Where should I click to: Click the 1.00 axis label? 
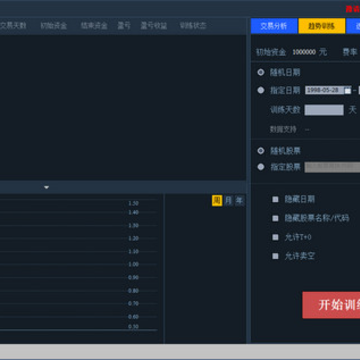[133, 264]
